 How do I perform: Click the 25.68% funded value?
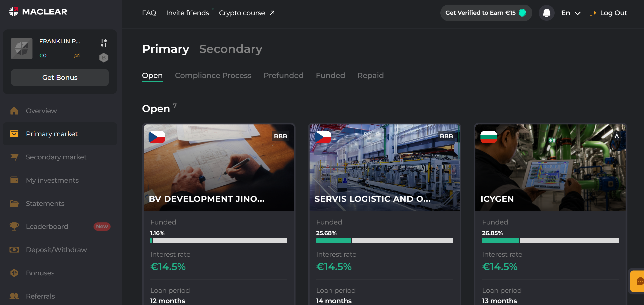coord(326,233)
